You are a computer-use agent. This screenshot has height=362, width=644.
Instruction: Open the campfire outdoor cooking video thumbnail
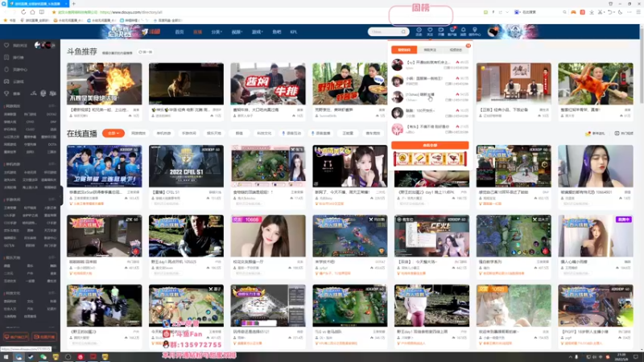point(105,84)
